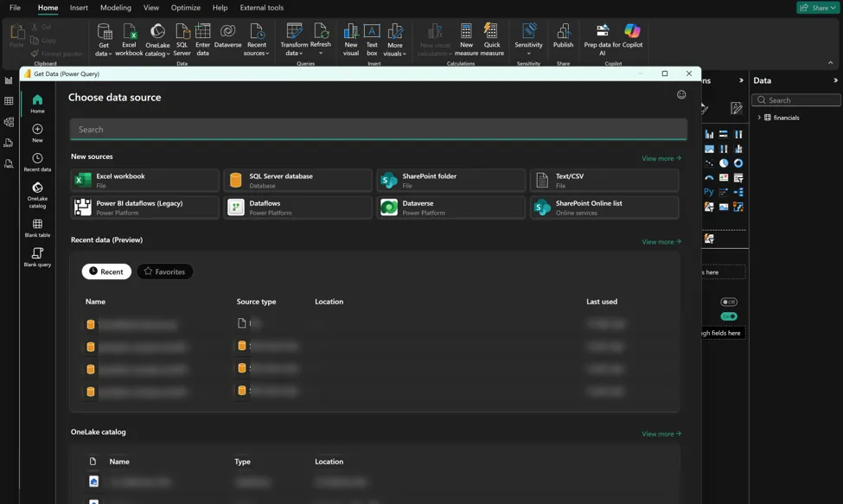Image resolution: width=843 pixels, height=504 pixels.
Task: Choose the Dataverse source card
Action: click(x=451, y=207)
